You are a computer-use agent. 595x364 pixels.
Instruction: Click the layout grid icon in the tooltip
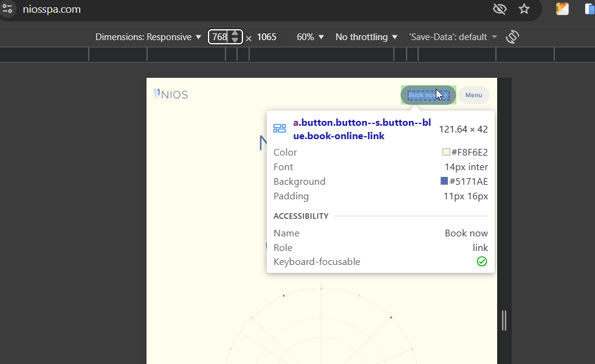coord(280,129)
